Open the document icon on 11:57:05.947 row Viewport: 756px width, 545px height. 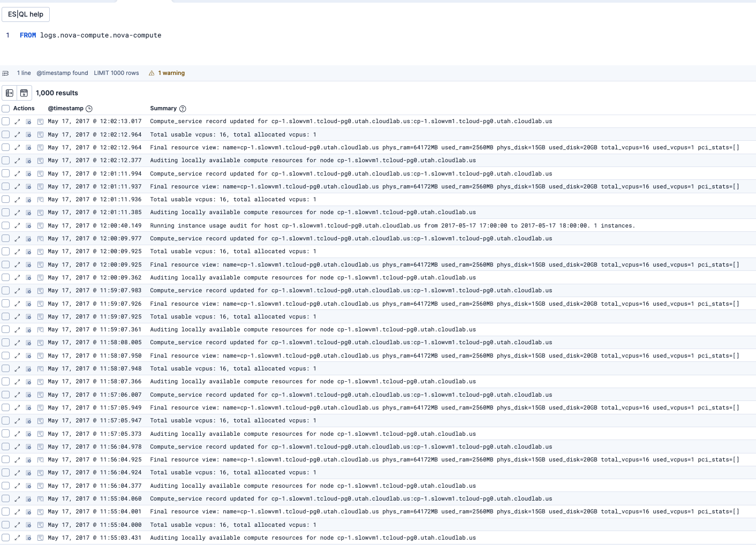(40, 421)
